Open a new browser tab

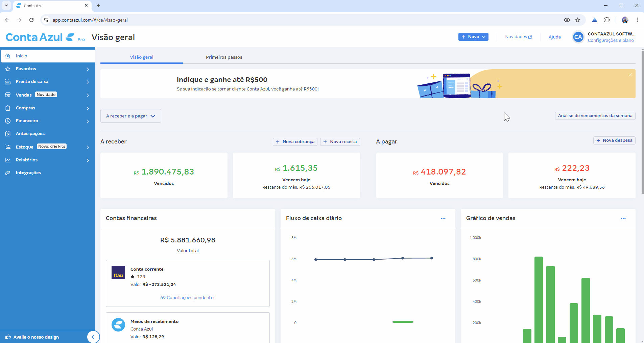click(x=98, y=5)
